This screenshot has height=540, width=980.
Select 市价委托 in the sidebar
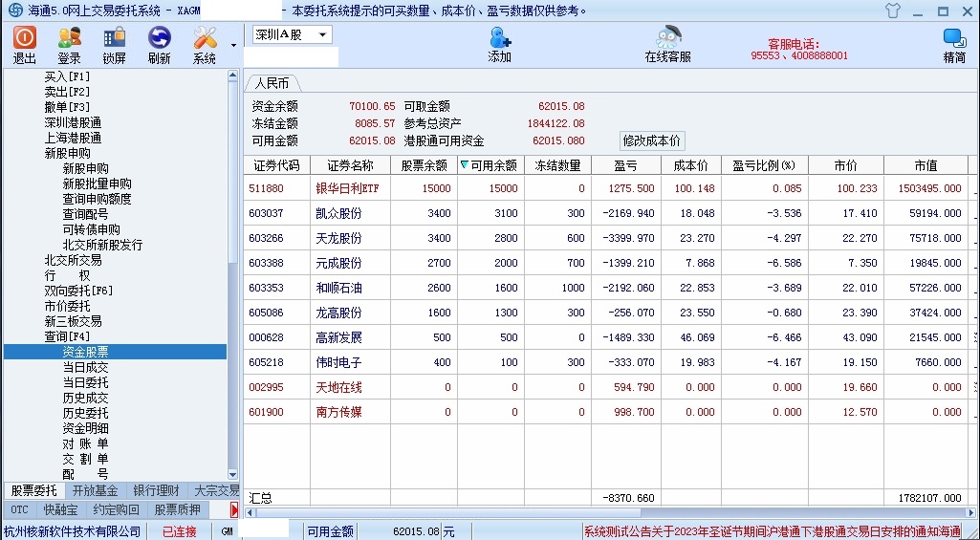[x=68, y=306]
